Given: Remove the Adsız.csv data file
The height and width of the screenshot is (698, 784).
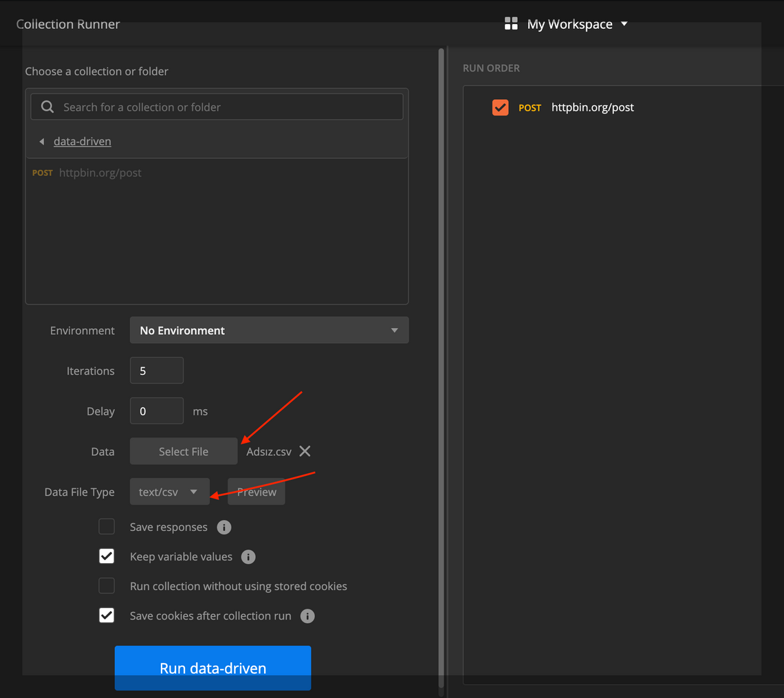Looking at the screenshot, I should click(305, 451).
